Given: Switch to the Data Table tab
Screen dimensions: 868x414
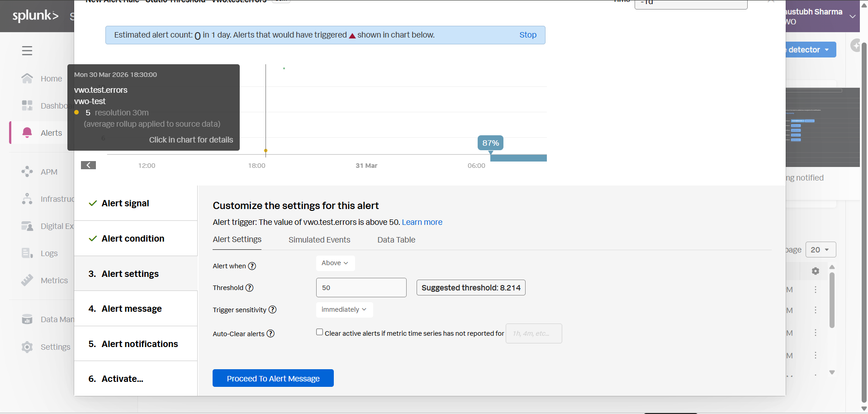Looking at the screenshot, I should [396, 240].
